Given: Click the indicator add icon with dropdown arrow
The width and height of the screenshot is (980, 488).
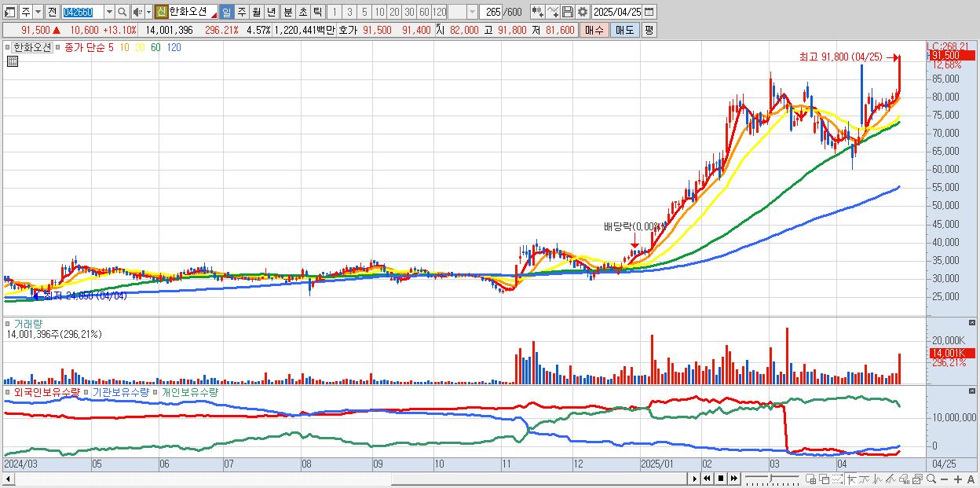Looking at the screenshot, I should (x=538, y=12).
